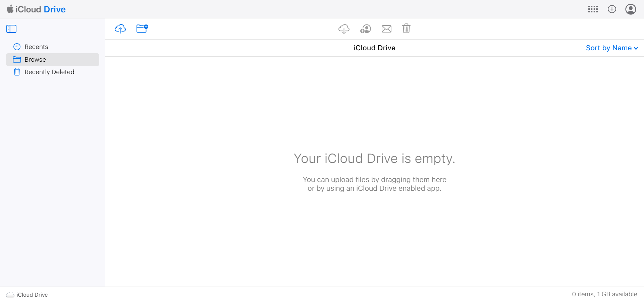Click the 'Your iCloud Drive is empty.' message
Screen dimensions: 644x302
pos(374,159)
